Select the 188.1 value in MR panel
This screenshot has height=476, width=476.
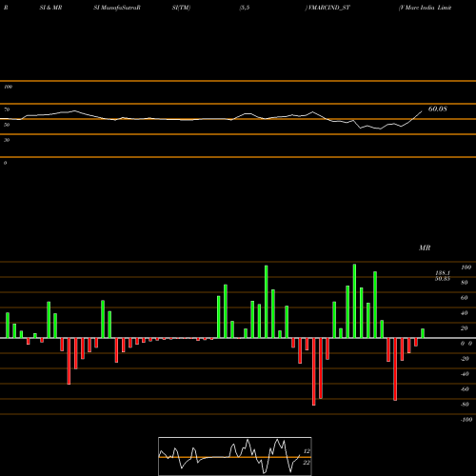(x=443, y=273)
